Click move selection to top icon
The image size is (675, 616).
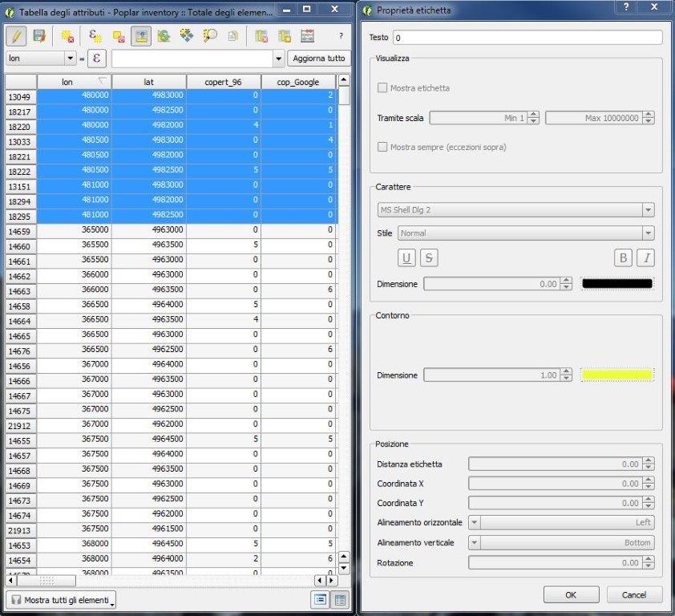pos(140,36)
